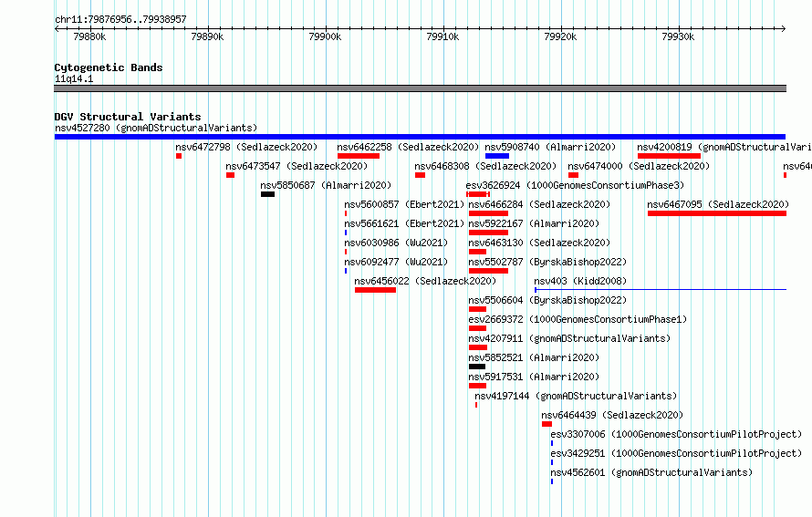Click nsv5600857 (Ebert2021) label
Image resolution: width=812 pixels, height=517 pixels.
[x=404, y=204]
